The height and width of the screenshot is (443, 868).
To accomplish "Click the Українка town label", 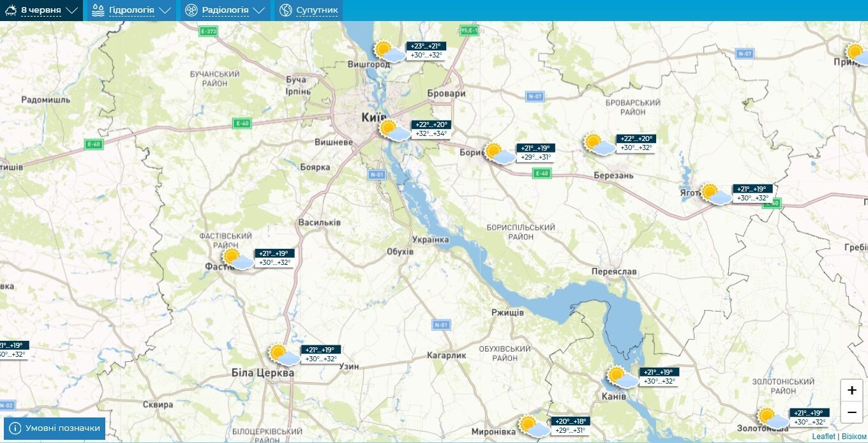I will pyautogui.click(x=430, y=240).
